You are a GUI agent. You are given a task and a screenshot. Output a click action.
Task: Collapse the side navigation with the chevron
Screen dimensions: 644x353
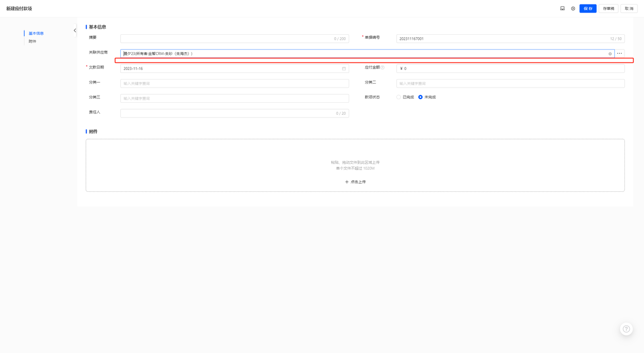(x=75, y=31)
